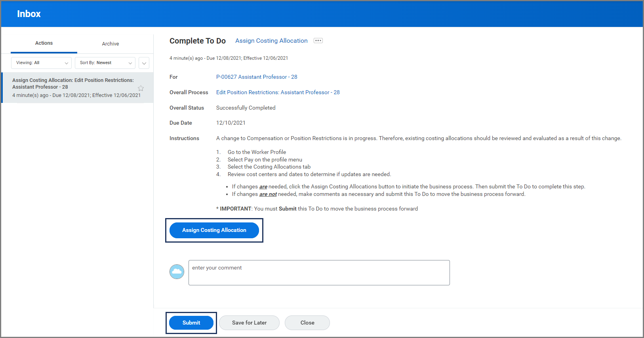Click the Complete To Do heading
644x338 pixels.
click(x=198, y=41)
